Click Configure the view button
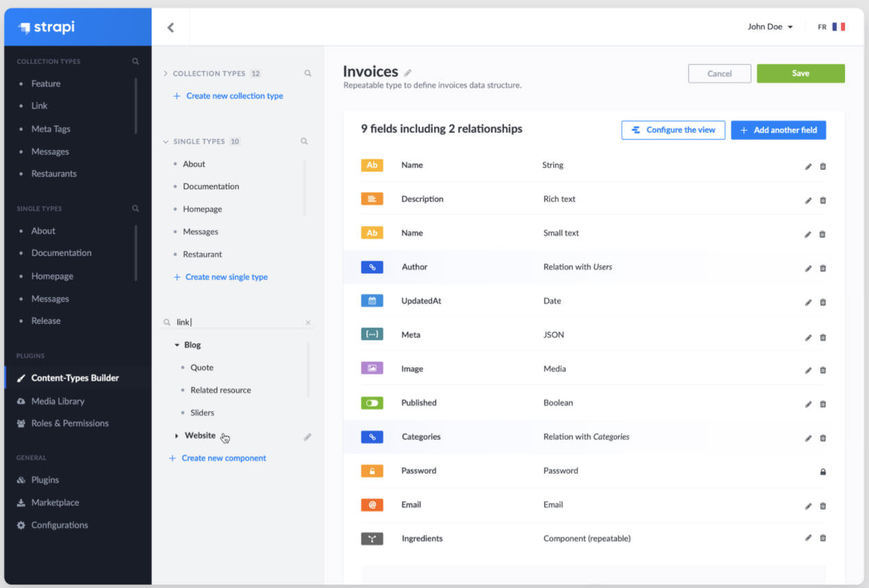The height and width of the screenshot is (588, 869). point(673,130)
